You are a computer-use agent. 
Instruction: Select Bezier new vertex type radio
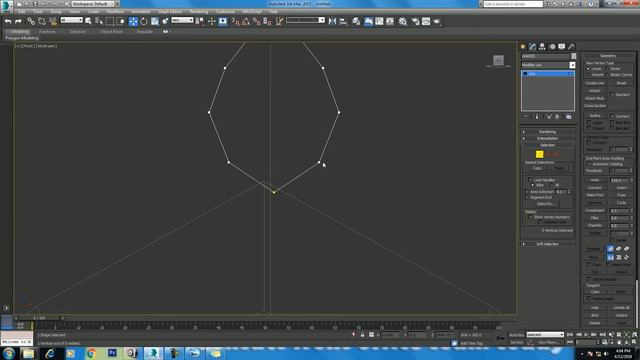607,69
